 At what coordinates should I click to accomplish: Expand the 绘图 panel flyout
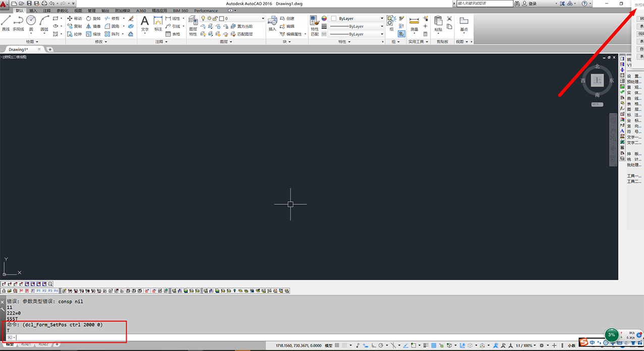(x=32, y=42)
